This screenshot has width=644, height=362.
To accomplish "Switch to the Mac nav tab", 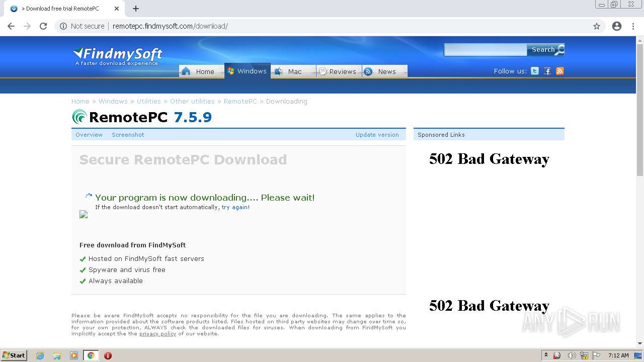I will click(x=293, y=71).
